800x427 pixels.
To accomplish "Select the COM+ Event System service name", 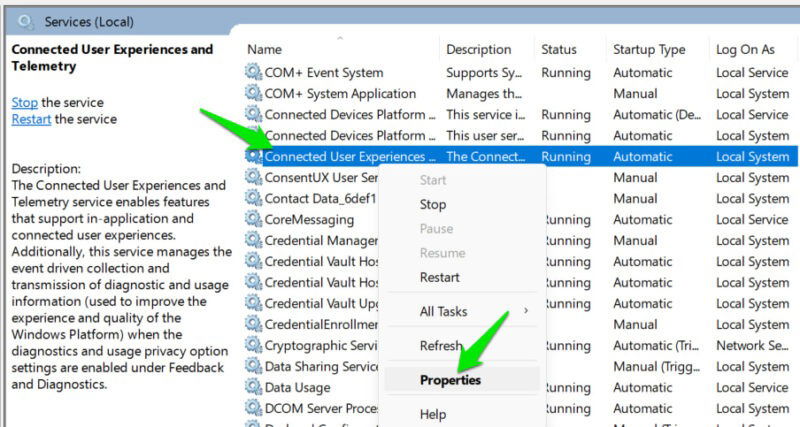I will 323,73.
